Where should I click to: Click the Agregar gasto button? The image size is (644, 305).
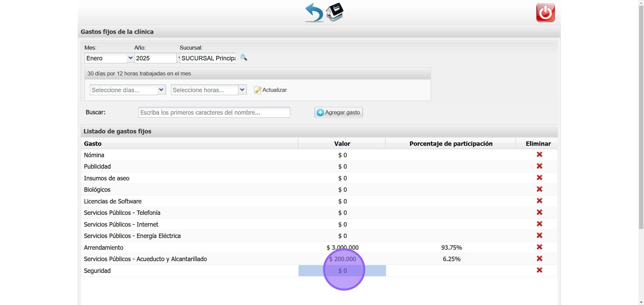pos(338,112)
